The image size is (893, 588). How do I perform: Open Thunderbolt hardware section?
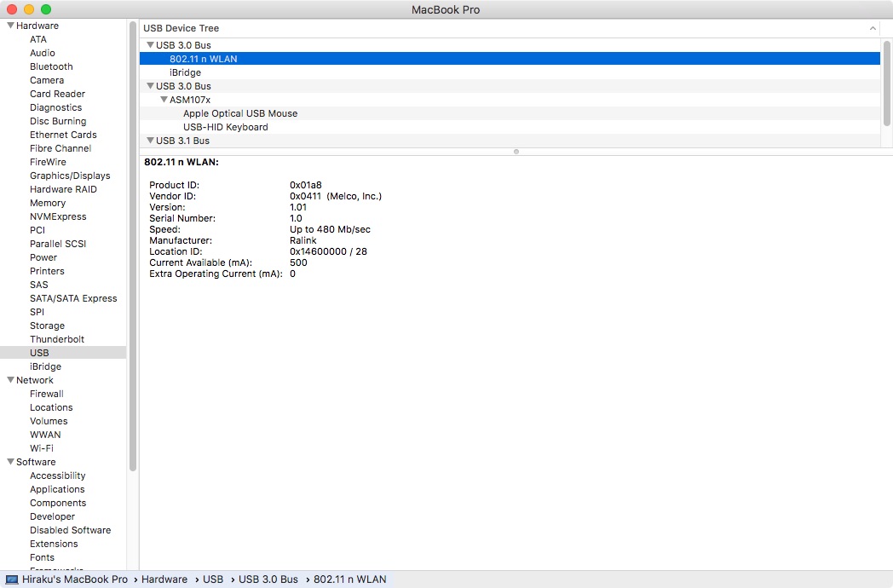pyautogui.click(x=57, y=339)
